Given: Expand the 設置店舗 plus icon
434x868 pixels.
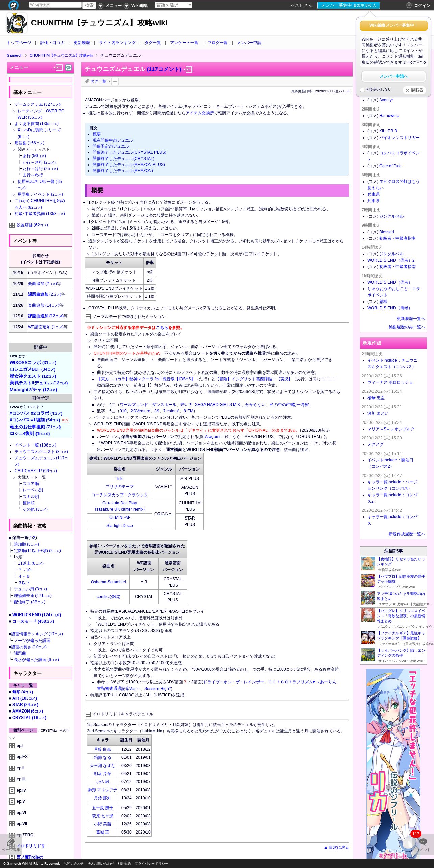Looking at the screenshot, I should point(12,225).
